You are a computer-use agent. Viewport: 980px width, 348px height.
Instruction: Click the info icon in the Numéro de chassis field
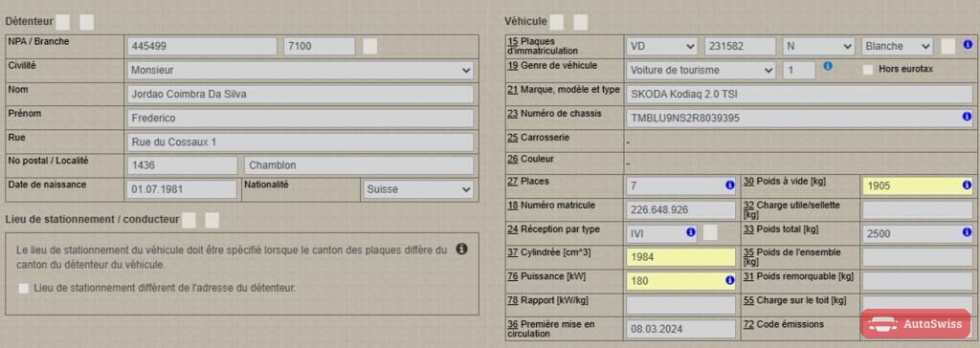point(967,117)
